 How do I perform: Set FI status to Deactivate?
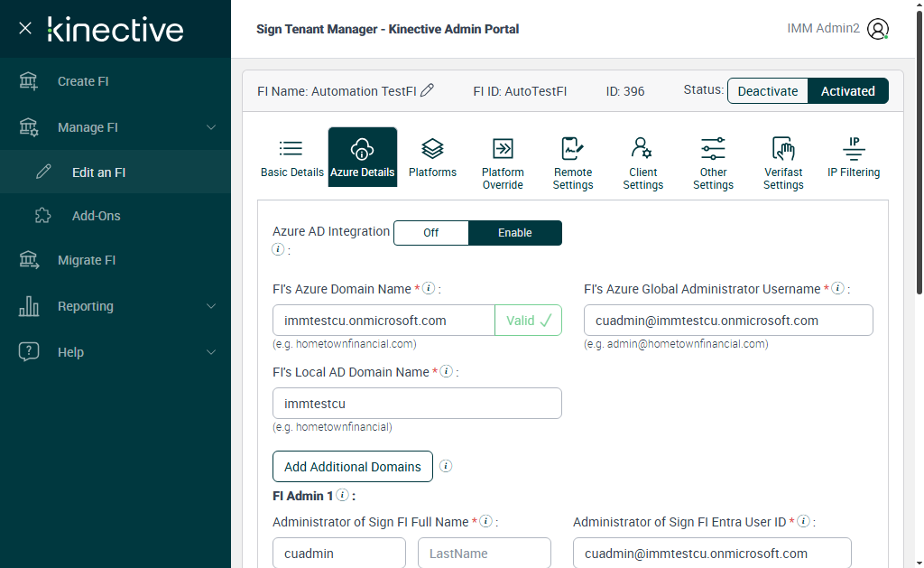[x=768, y=91]
